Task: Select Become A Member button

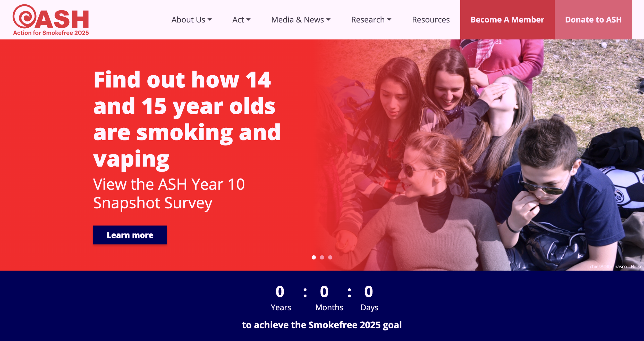Action: click(507, 20)
